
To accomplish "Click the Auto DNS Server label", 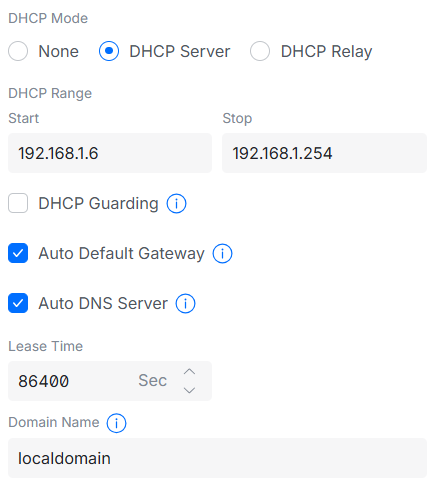I will pyautogui.click(x=103, y=303).
